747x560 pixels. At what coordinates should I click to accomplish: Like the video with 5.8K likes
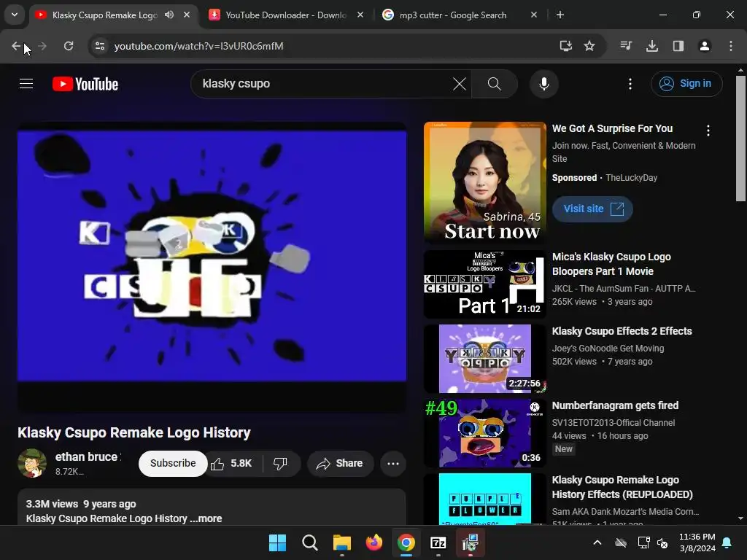(x=232, y=463)
